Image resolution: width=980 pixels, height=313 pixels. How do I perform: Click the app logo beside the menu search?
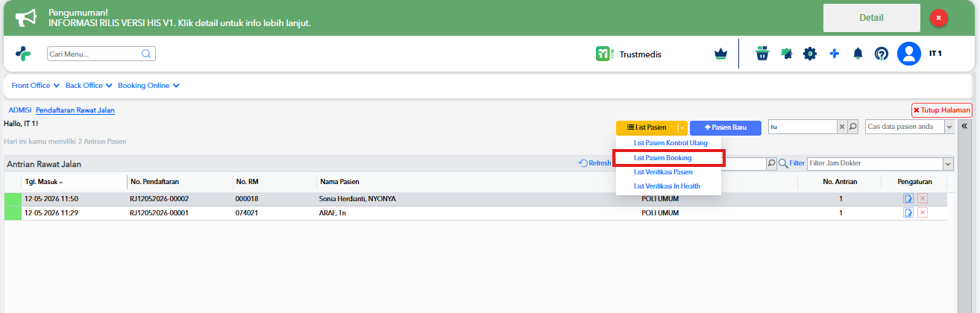[23, 54]
